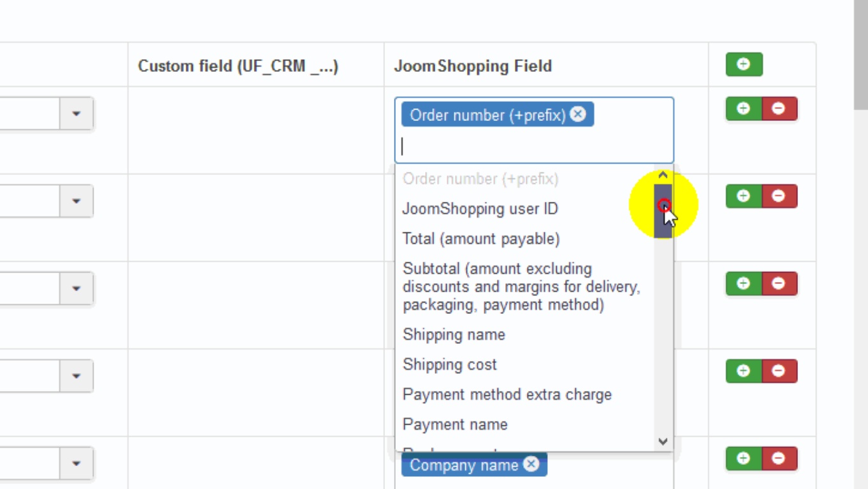Viewport: 868px width, 489px height.
Task: Remove the Company name tag
Action: (531, 464)
